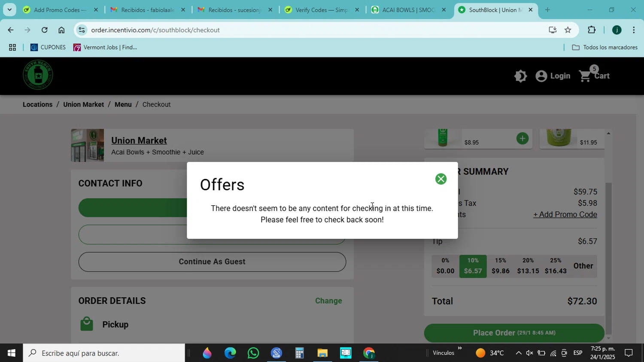644x362 pixels.
Task: Open WhatsApp from taskbar
Action: [x=253, y=353]
